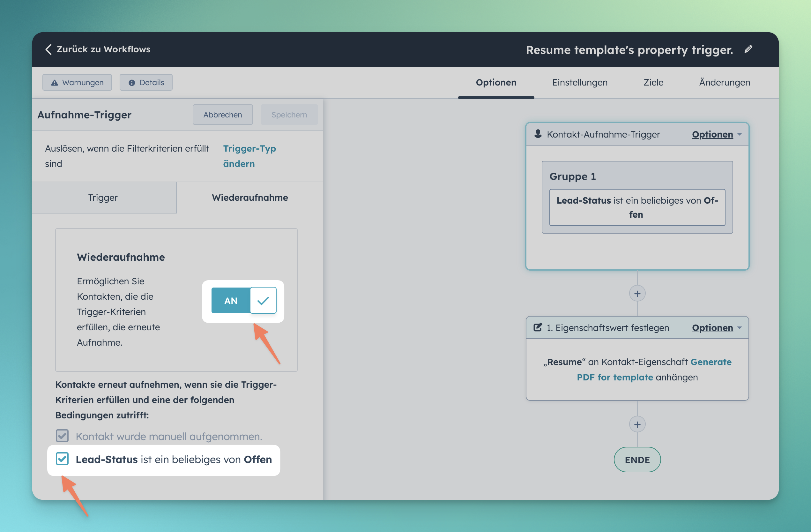Image resolution: width=811 pixels, height=532 pixels.
Task: Click the Abbrechen button
Action: tap(222, 115)
